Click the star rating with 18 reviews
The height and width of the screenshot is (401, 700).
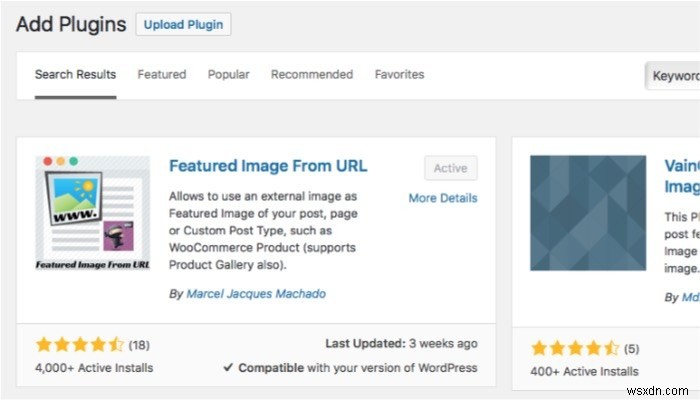coord(80,345)
